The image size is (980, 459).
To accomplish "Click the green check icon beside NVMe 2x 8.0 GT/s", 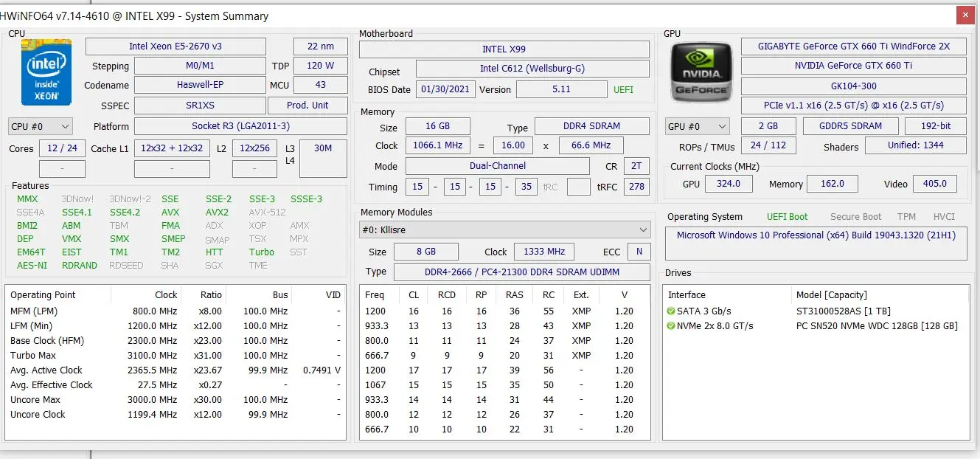I will click(671, 326).
